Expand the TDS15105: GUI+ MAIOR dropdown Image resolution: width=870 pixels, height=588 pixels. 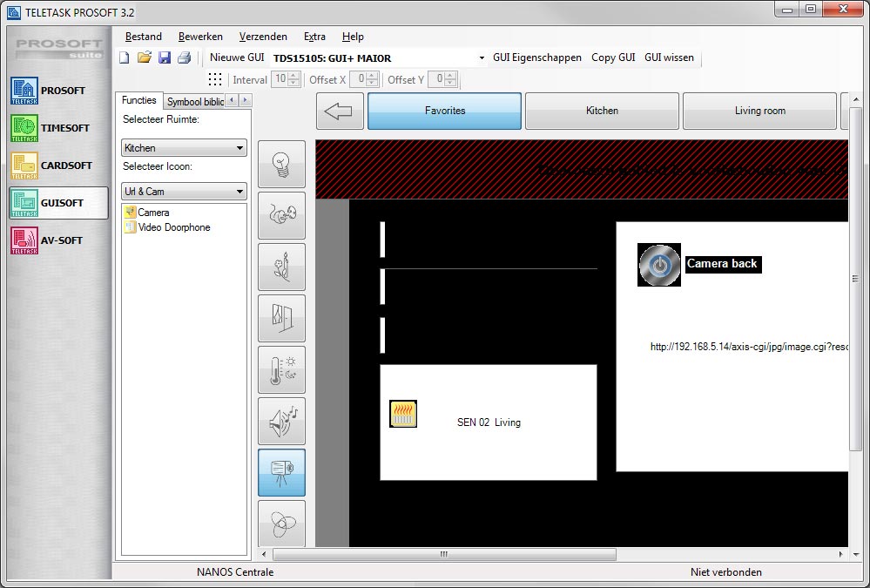(x=378, y=58)
